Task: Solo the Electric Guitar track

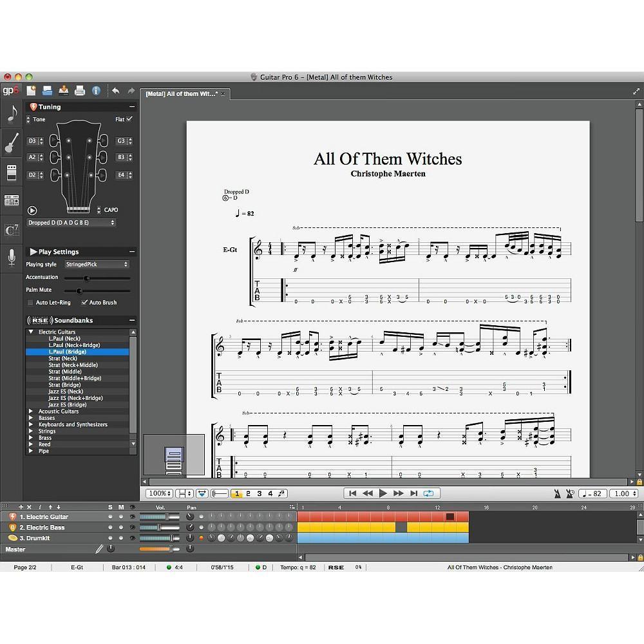Action: (110, 516)
